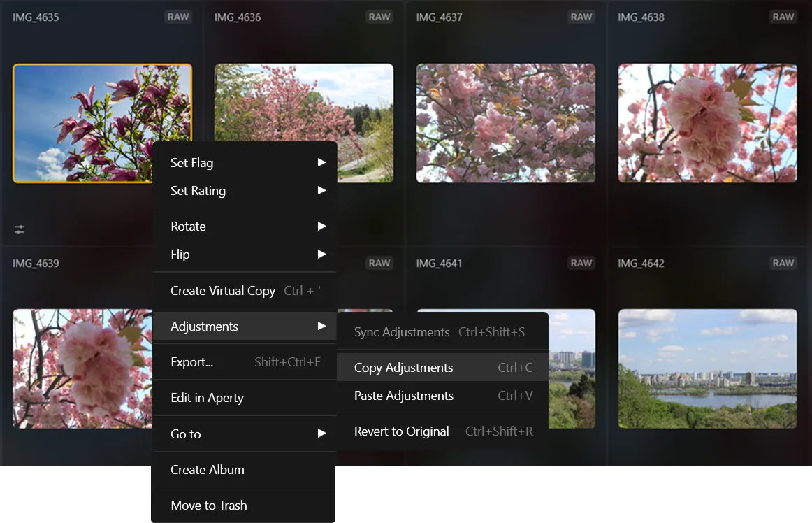
Task: Choose Set Rating in the context menu
Action: [245, 191]
